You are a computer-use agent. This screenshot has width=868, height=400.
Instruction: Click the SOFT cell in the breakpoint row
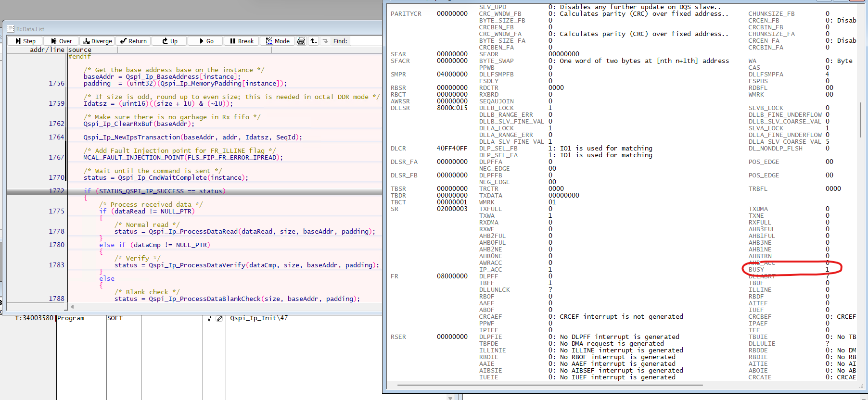[x=115, y=318]
